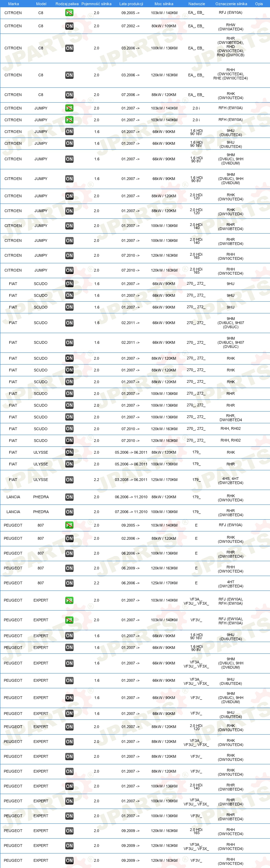Click PHEDRA in the 100kW / 136KM row
The height and width of the screenshot is (868, 270).
(41, 512)
